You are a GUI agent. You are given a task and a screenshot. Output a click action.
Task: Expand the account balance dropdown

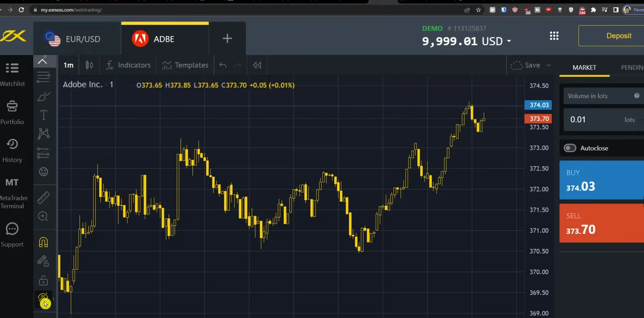click(x=509, y=41)
